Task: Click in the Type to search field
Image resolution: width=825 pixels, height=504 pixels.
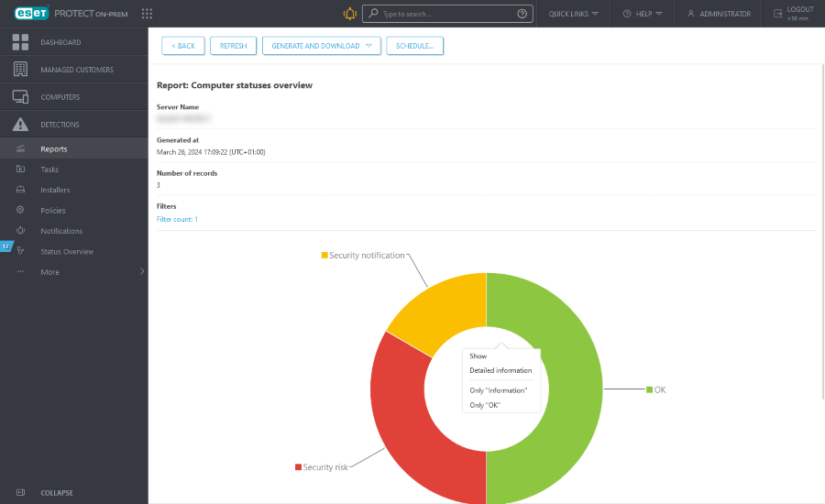Action: (445, 14)
